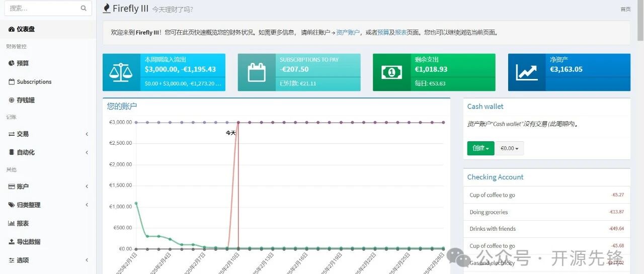Click the -€207.50 subscriptions to pay value
Viewport: 644px width, 274px height.
click(x=294, y=69)
